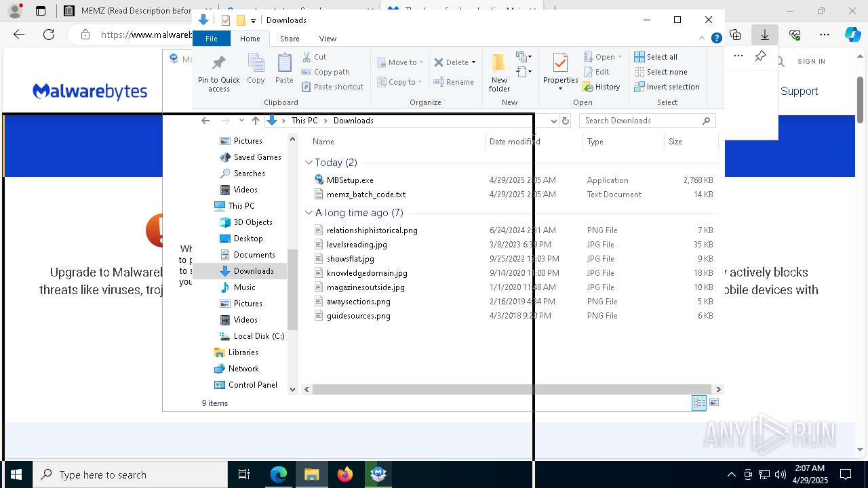
Task: Click Copy path in ribbon
Action: coord(325,72)
